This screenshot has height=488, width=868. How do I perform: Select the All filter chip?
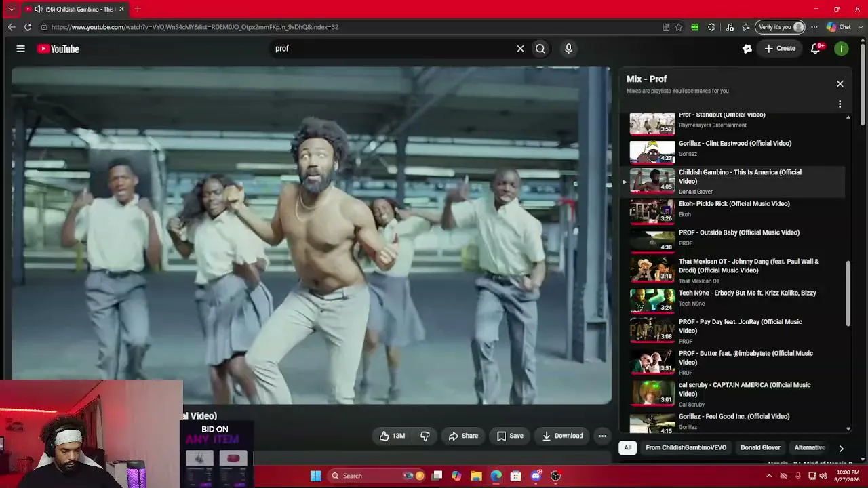coord(628,447)
